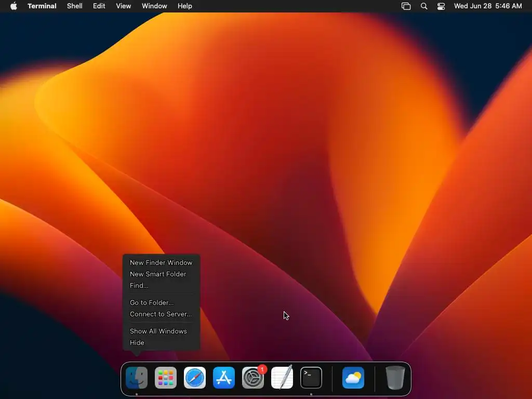Viewport: 532px width, 399px height.
Task: Choose New Finder Window
Action: [x=161, y=262]
